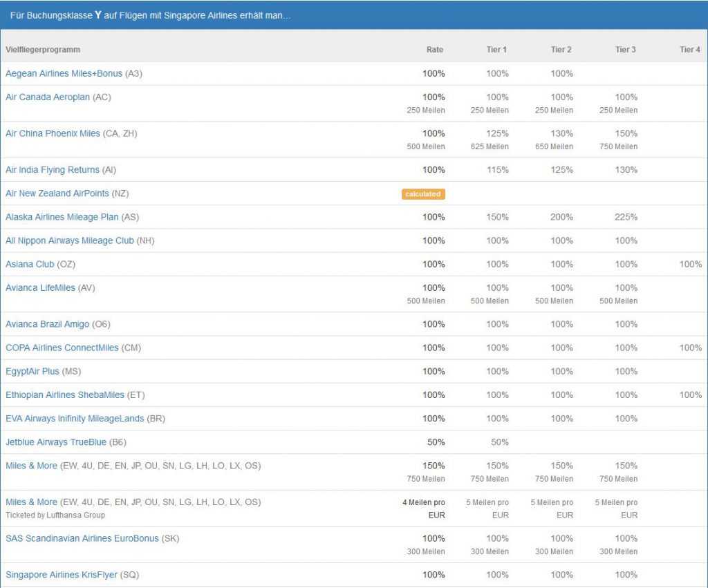The width and height of the screenshot is (708, 588).
Task: Select '625 Meilen' in Air China row
Action: tap(490, 146)
